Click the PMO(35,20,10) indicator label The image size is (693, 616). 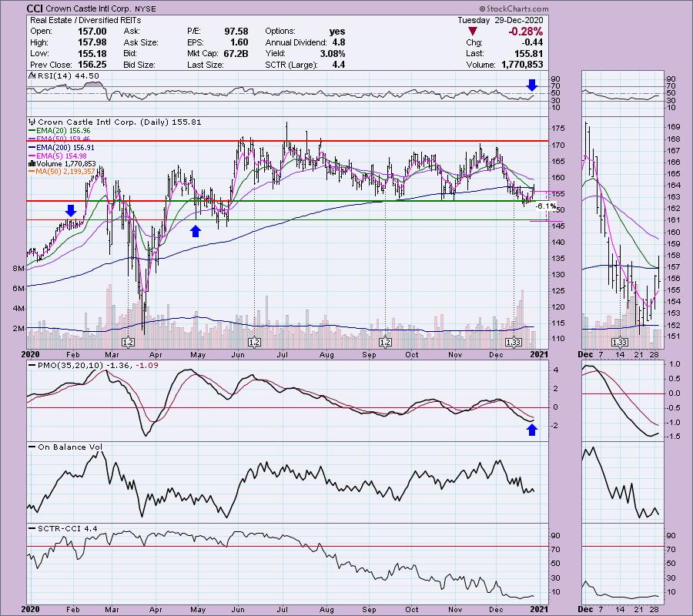[98, 366]
